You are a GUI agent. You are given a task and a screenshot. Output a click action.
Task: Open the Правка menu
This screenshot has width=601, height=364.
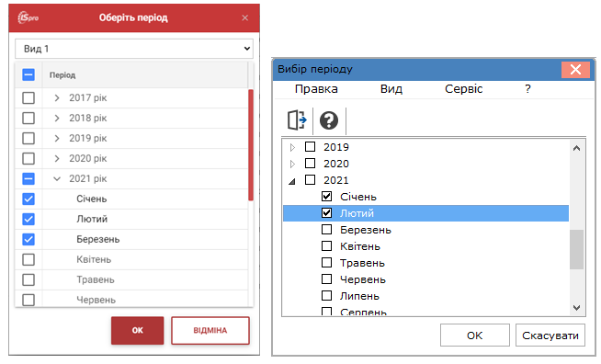tap(316, 89)
